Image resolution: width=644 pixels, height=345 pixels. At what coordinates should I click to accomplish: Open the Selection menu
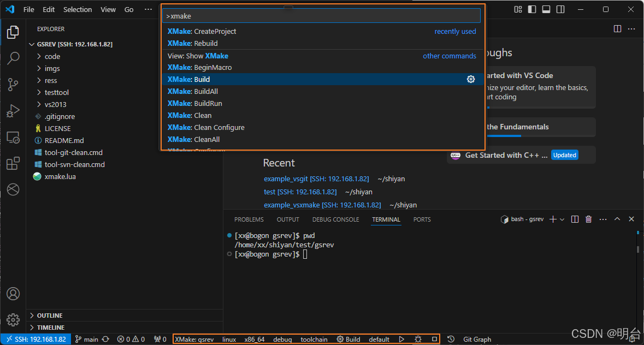pos(78,9)
